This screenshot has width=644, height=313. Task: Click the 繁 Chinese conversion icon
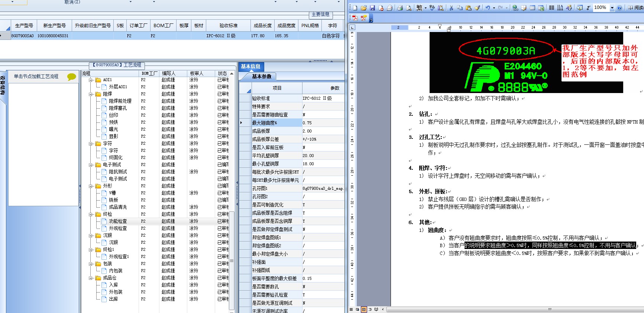tap(419, 7)
